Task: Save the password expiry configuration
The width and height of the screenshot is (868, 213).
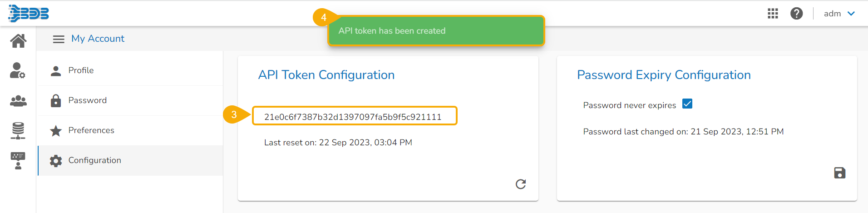Action: click(839, 173)
